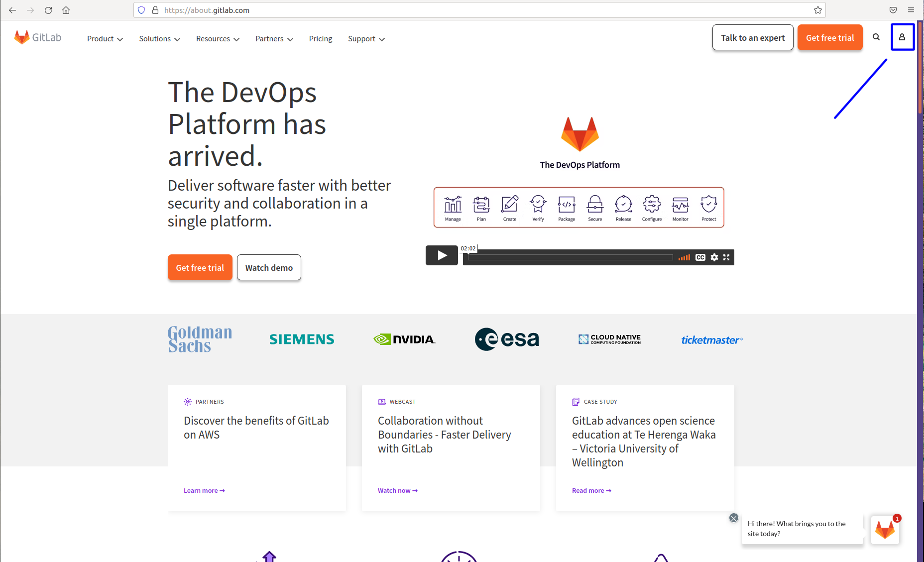
Task: Expand the Product dropdown menu
Action: coord(104,39)
